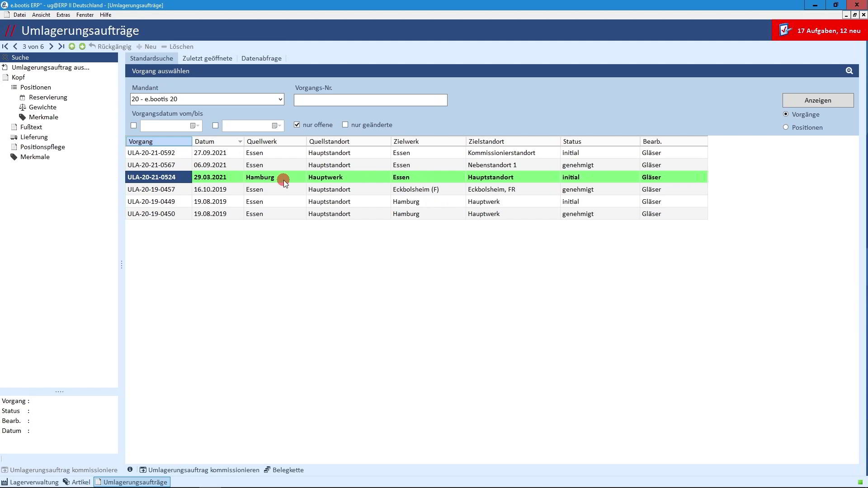Click the Status column header
Image resolution: width=868 pixels, height=488 pixels.
(600, 141)
